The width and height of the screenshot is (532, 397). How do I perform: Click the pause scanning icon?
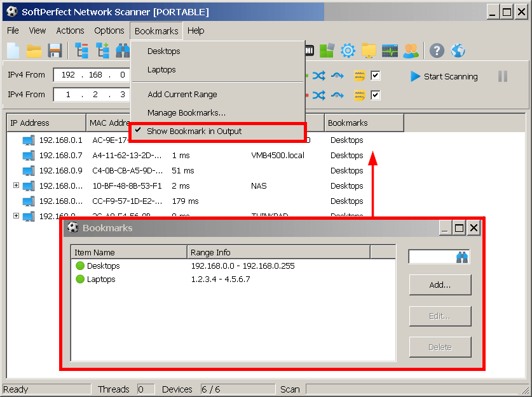tap(503, 76)
